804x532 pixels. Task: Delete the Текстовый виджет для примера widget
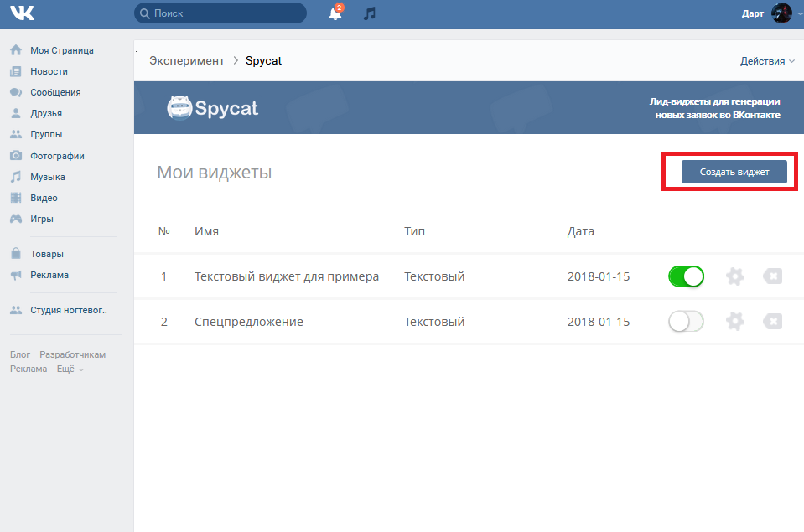tap(772, 276)
